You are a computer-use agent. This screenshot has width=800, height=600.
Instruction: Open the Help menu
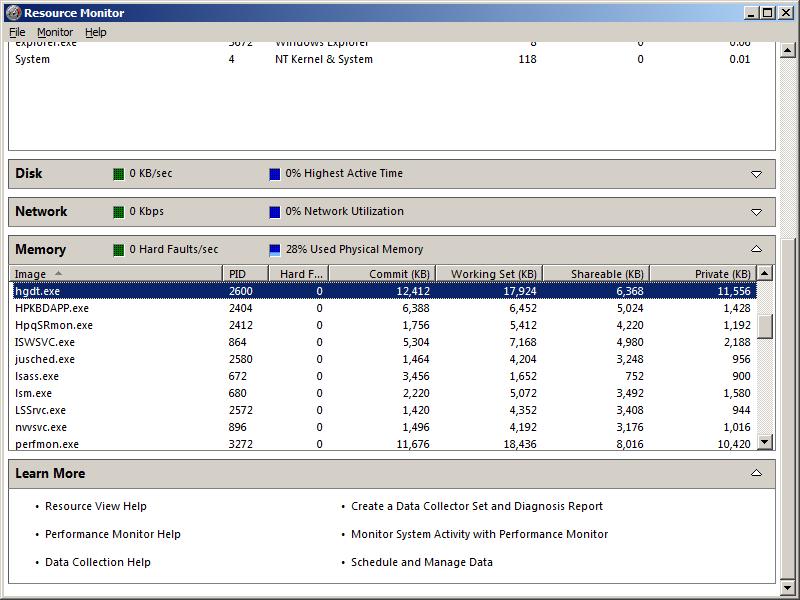tap(95, 32)
